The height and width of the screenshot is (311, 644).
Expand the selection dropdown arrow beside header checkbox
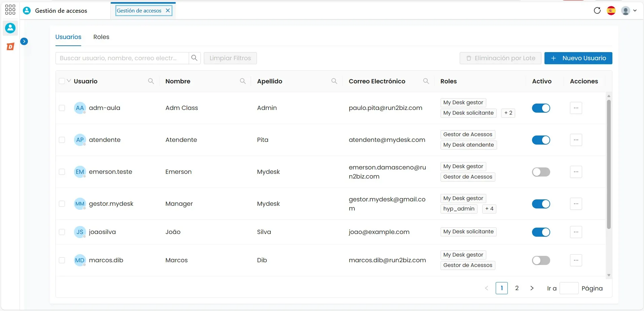pos(69,81)
